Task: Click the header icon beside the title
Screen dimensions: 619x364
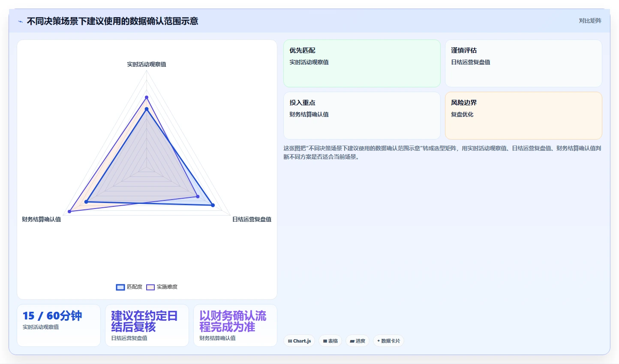Action: click(x=20, y=21)
